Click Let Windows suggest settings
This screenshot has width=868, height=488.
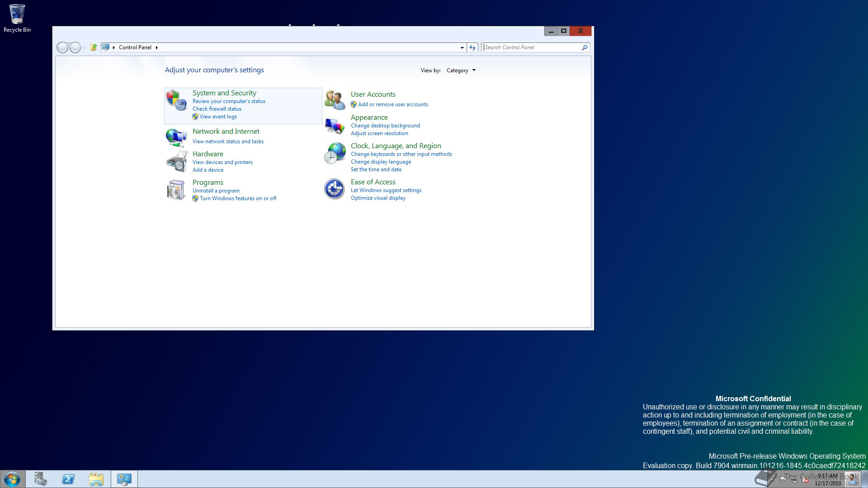click(x=386, y=190)
